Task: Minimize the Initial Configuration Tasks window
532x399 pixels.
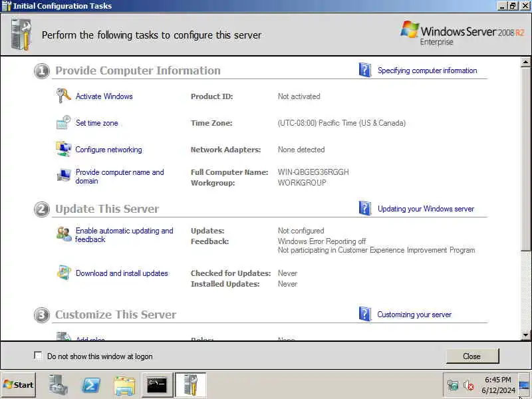Action: 503,6
